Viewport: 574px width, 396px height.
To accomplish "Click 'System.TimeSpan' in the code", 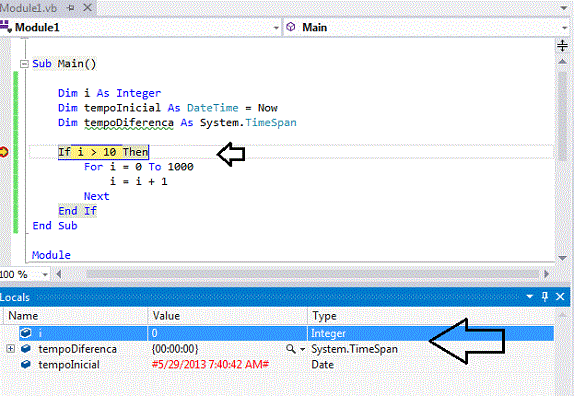I will point(248,123).
